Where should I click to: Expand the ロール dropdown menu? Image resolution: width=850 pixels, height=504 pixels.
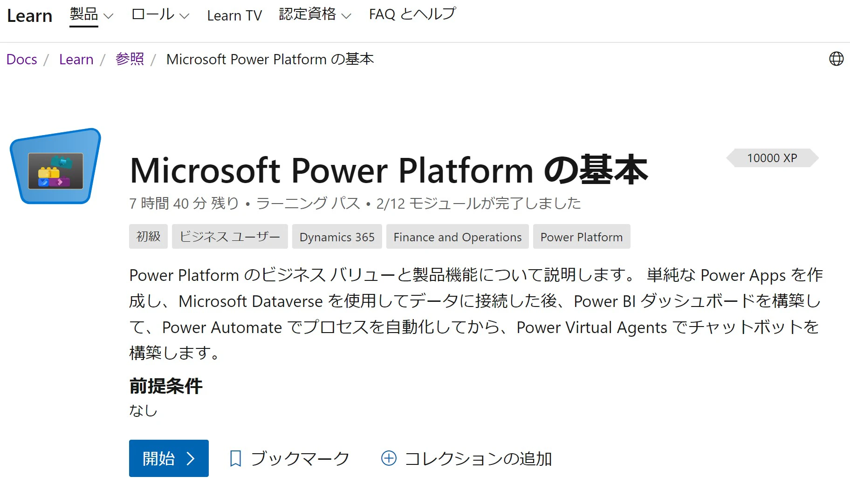click(x=160, y=15)
